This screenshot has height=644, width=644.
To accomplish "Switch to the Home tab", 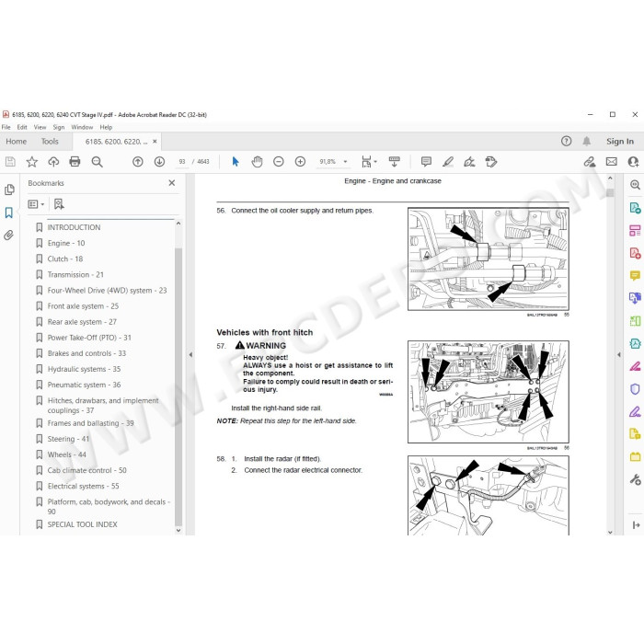I will pyautogui.click(x=17, y=142).
